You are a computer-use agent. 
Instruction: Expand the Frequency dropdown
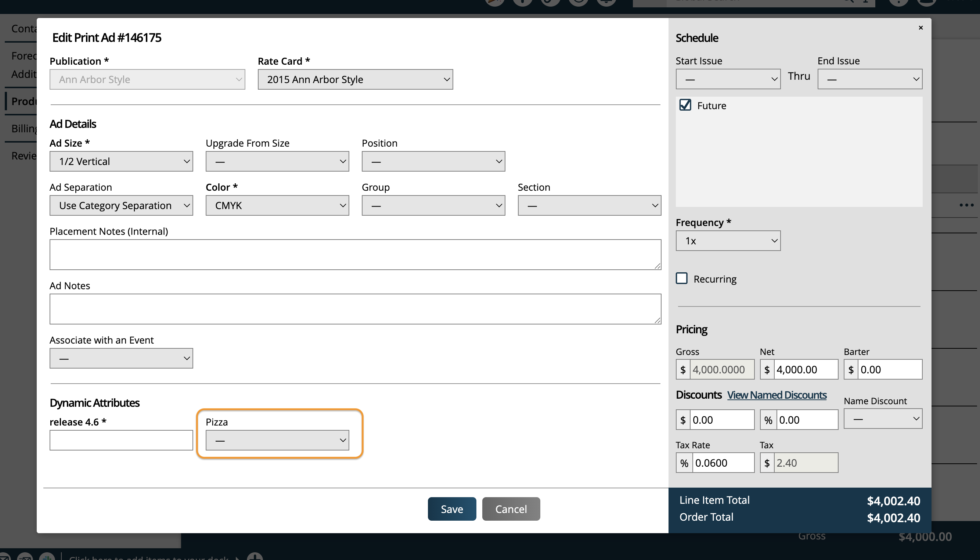tap(728, 241)
